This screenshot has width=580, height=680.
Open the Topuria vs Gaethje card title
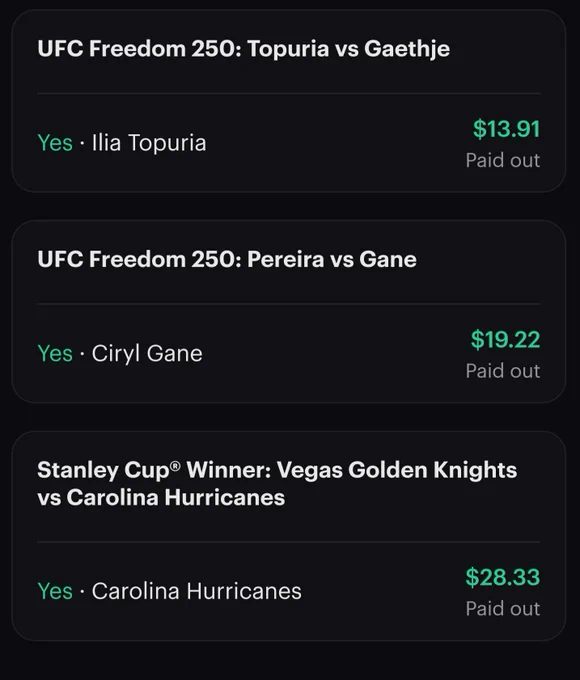coord(243,49)
